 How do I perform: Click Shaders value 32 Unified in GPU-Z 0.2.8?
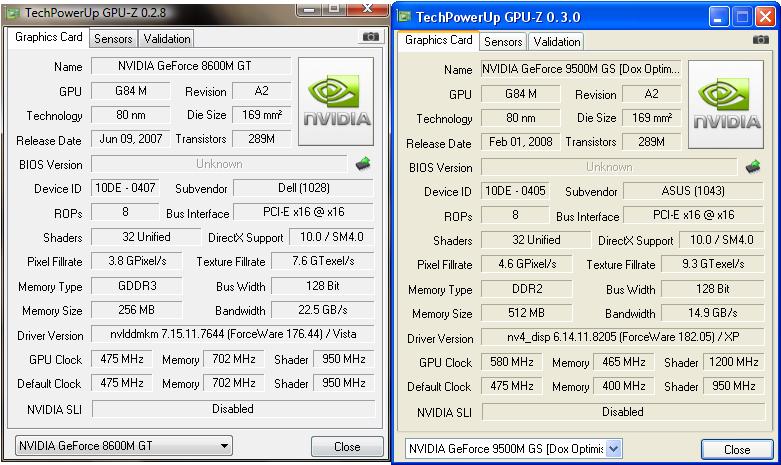[146, 237]
